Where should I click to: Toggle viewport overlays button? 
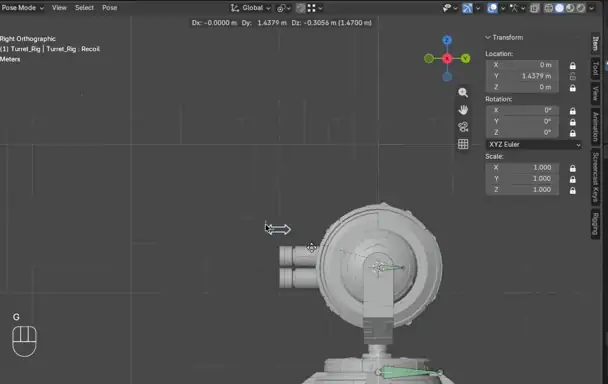pyautogui.click(x=492, y=8)
